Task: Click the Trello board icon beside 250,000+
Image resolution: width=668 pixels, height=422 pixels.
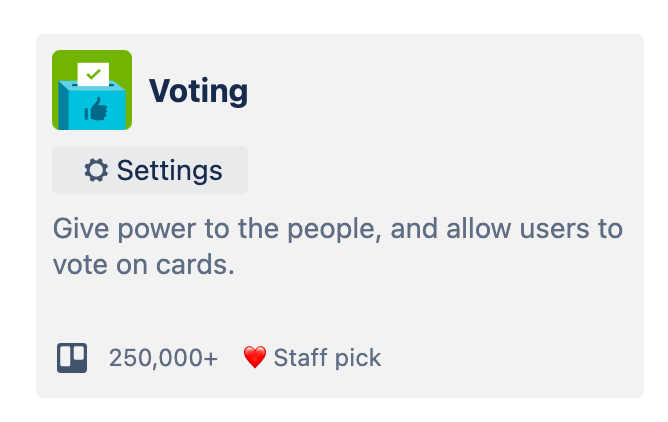Action: (72, 358)
